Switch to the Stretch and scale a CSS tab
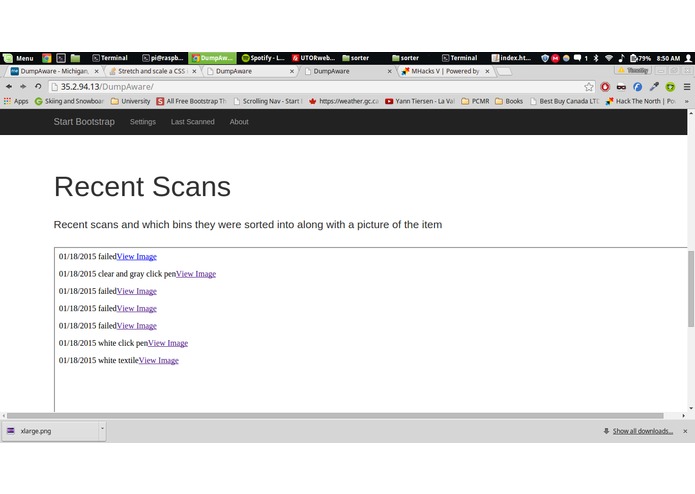Image resolution: width=695 pixels, height=494 pixels. point(152,71)
